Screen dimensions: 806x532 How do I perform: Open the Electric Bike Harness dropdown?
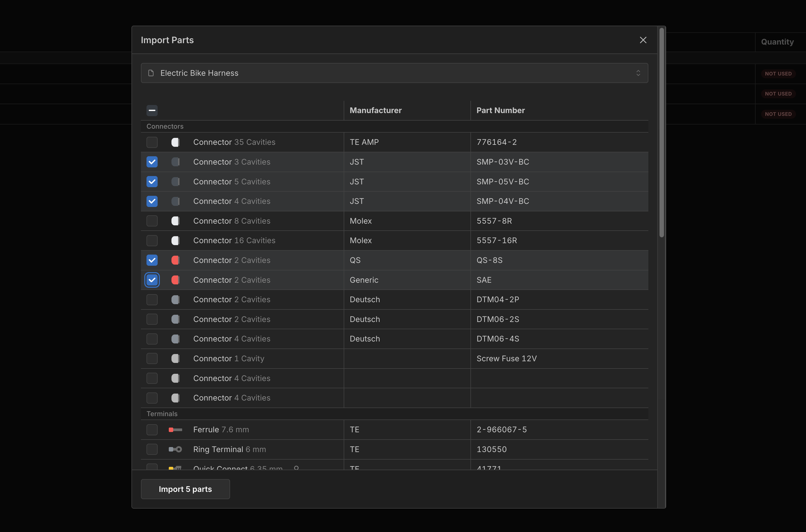click(394, 73)
